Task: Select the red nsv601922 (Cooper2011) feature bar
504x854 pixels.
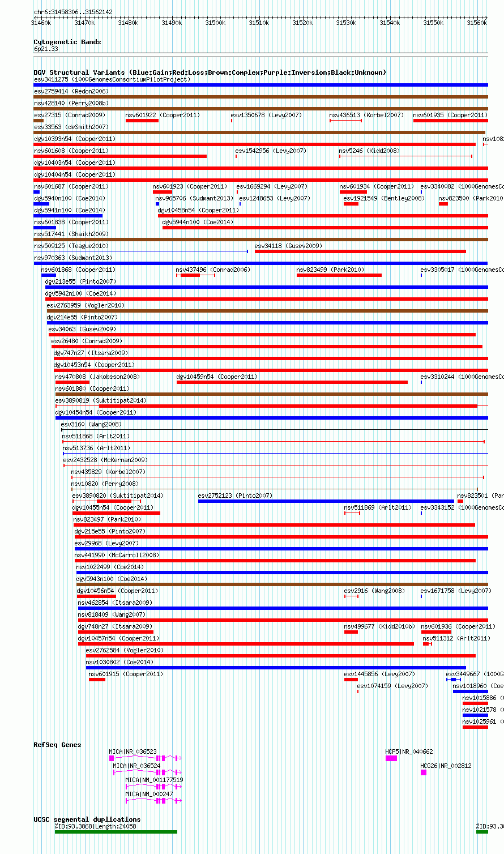Action: pos(142,121)
